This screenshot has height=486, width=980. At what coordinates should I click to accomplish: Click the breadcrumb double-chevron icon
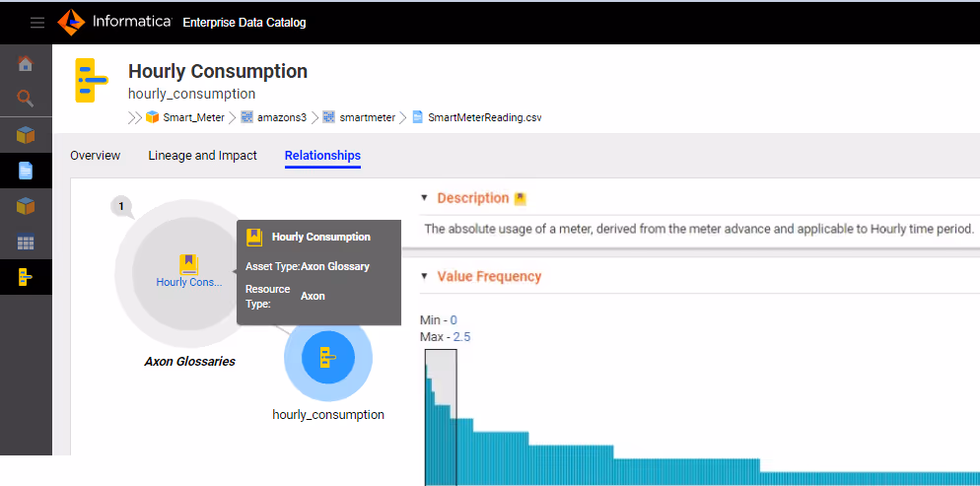tap(134, 117)
